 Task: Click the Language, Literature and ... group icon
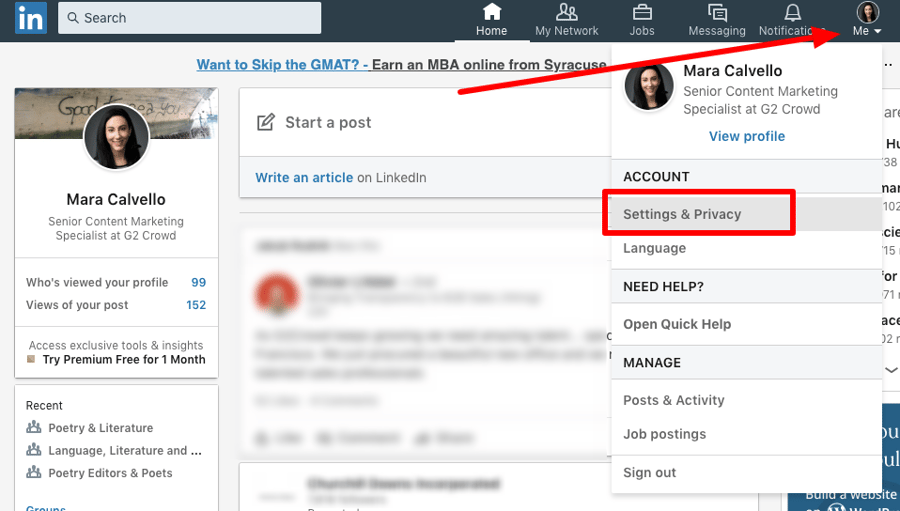point(34,450)
